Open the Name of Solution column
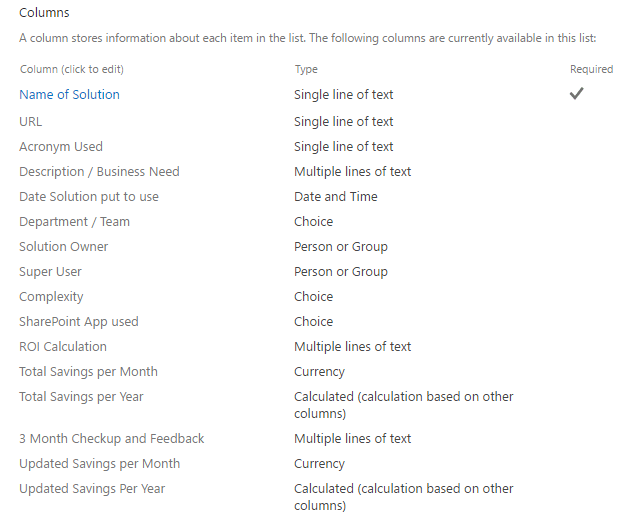Viewport: 631px width, 519px height. 69,94
